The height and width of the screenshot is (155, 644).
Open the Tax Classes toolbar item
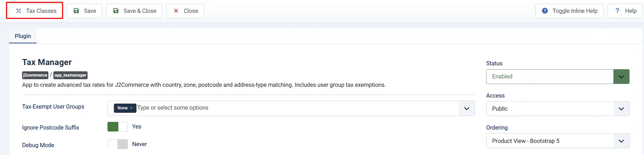click(x=36, y=11)
